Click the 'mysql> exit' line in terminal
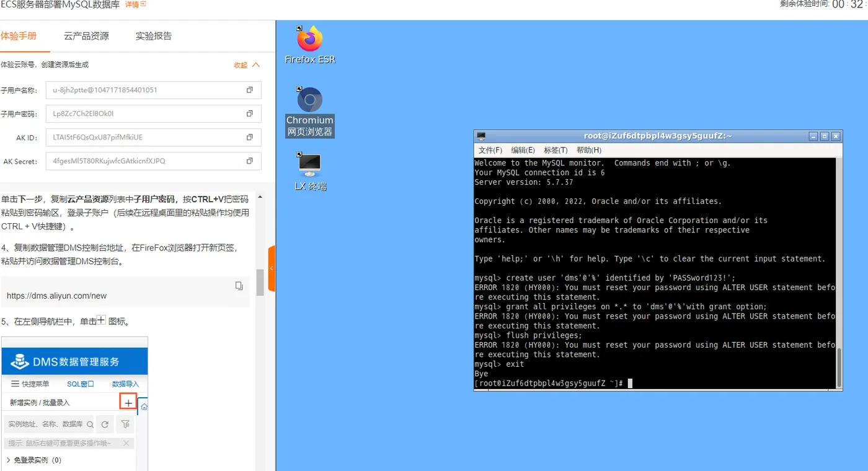 pyautogui.click(x=499, y=364)
